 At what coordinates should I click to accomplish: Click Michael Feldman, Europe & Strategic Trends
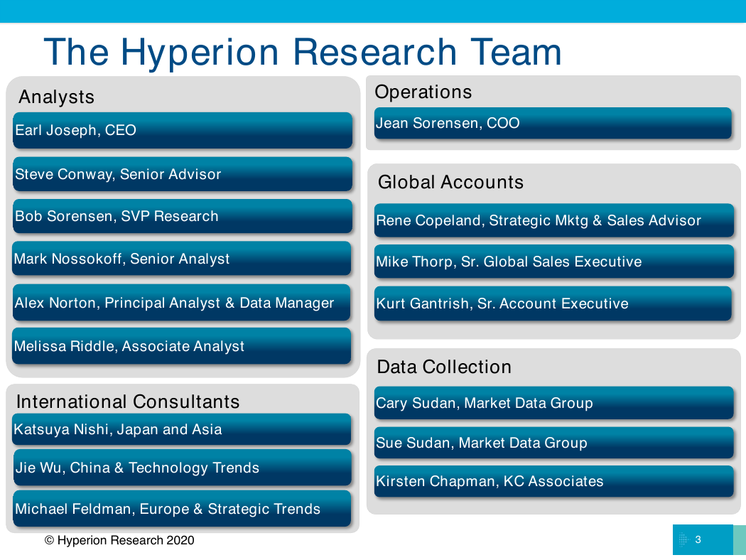[x=182, y=509]
